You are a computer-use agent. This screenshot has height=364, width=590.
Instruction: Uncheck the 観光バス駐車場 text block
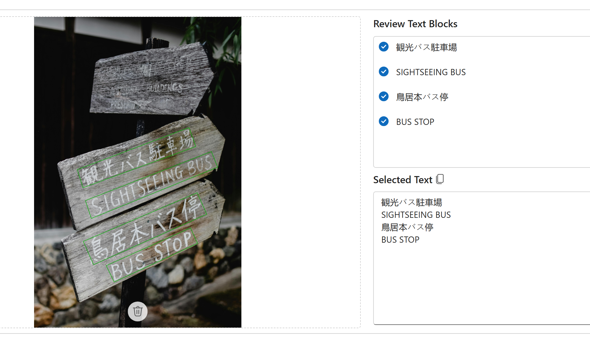point(384,47)
